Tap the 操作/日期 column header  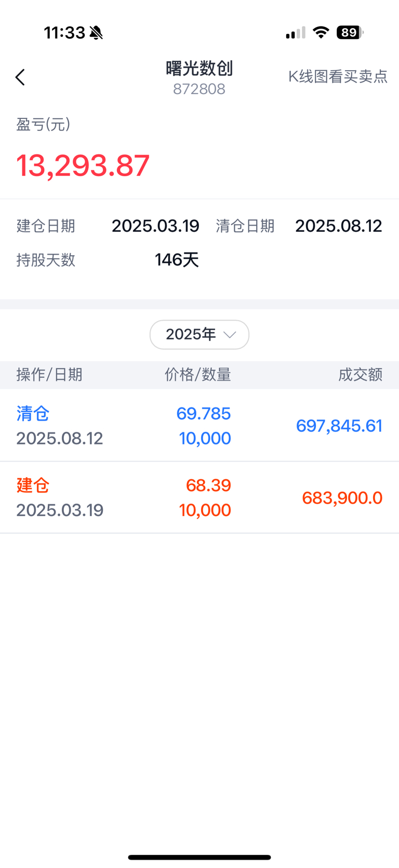[49, 375]
